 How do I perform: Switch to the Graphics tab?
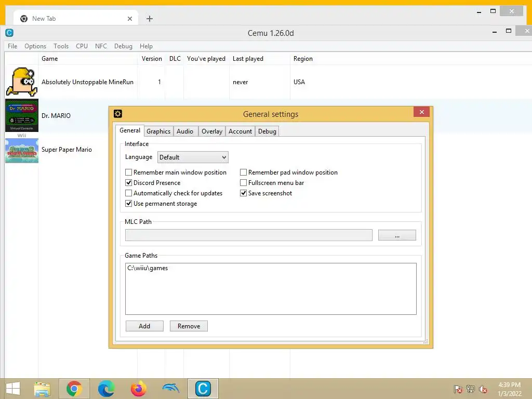pos(158,131)
